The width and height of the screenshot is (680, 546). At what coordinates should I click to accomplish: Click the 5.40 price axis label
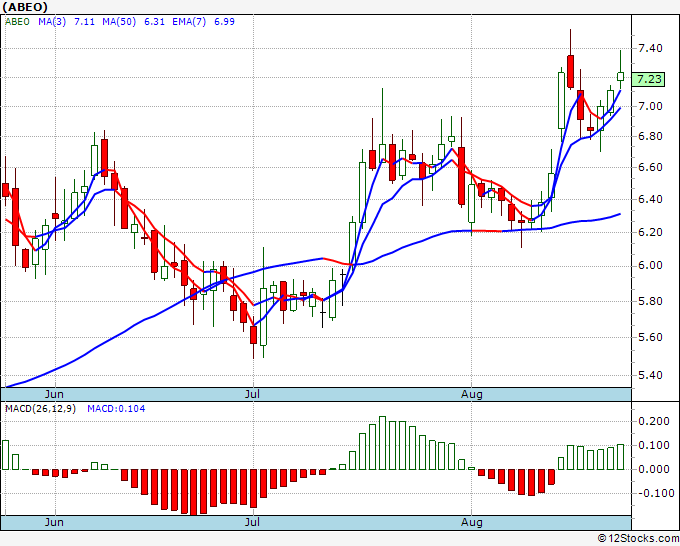[x=651, y=375]
